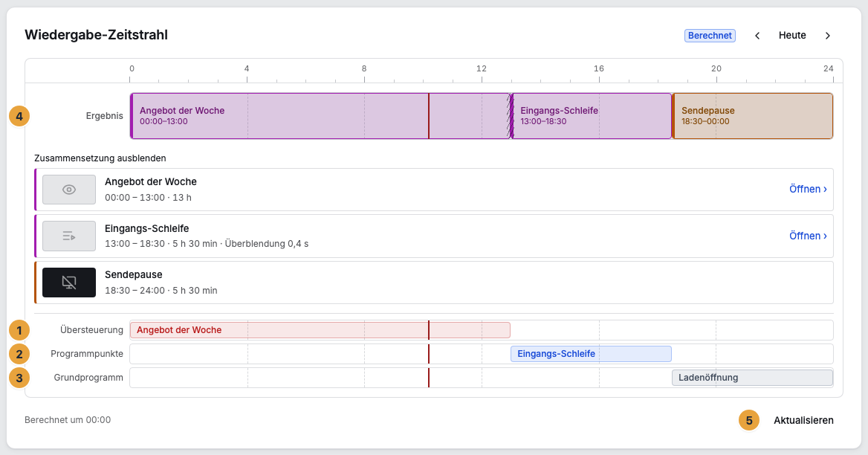Click the Berechnet status badge
The height and width of the screenshot is (455, 868).
pos(710,36)
